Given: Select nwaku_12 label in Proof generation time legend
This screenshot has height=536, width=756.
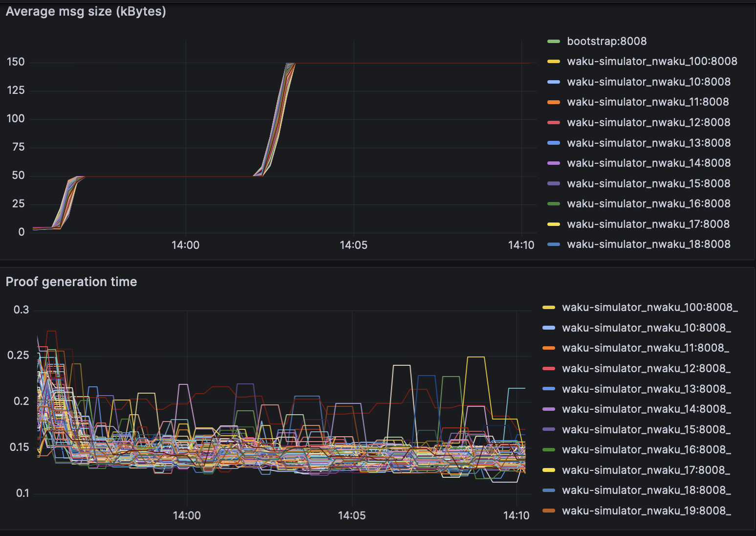Looking at the screenshot, I should pyautogui.click(x=646, y=369).
